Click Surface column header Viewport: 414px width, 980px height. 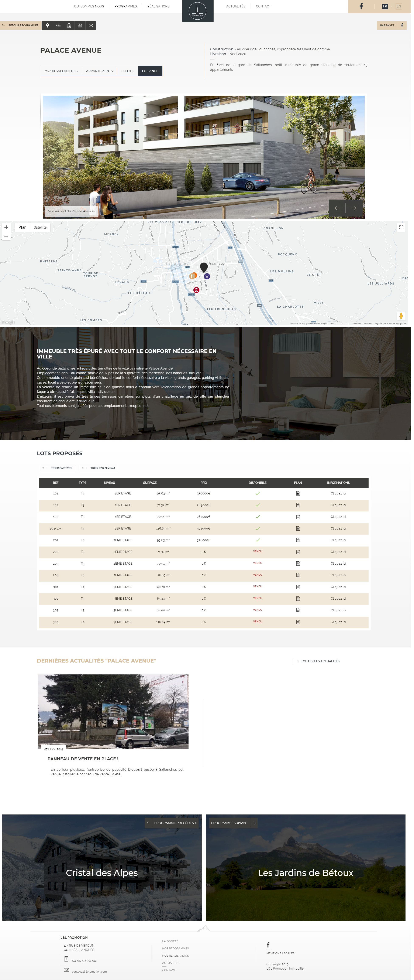(x=150, y=483)
